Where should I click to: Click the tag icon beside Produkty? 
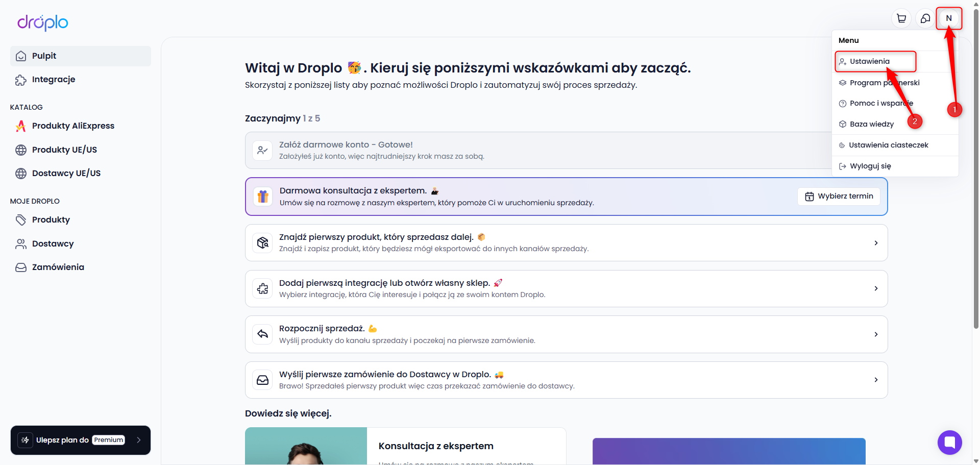[x=21, y=220]
